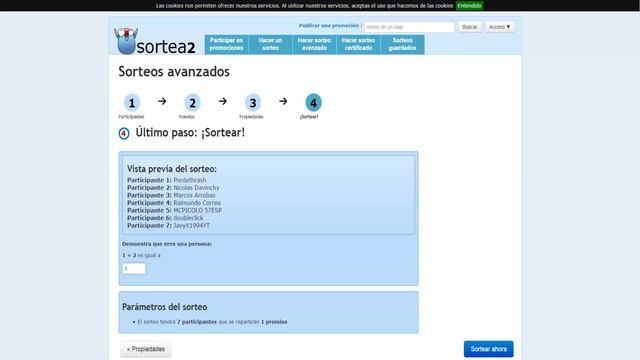The width and height of the screenshot is (640, 360).
Task: Click the captcha answer field
Action: (x=134, y=269)
